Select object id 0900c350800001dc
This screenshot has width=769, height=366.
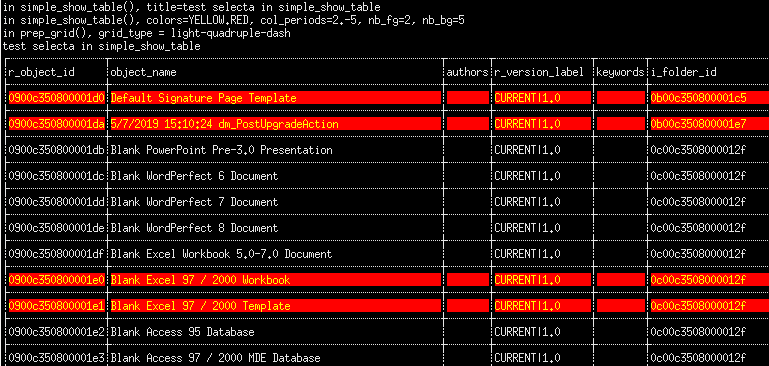(56, 176)
